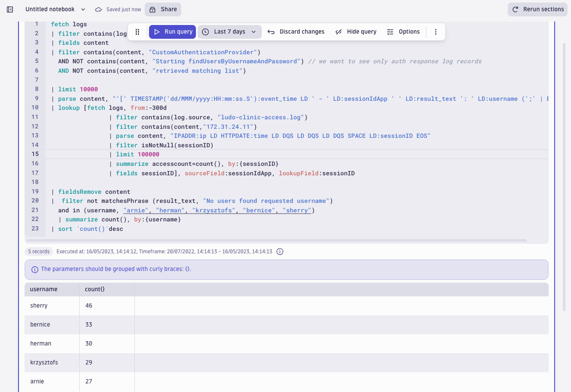The height and width of the screenshot is (392, 571).
Task: Expand the Untitled notebook name dropdown
Action: [x=83, y=9]
